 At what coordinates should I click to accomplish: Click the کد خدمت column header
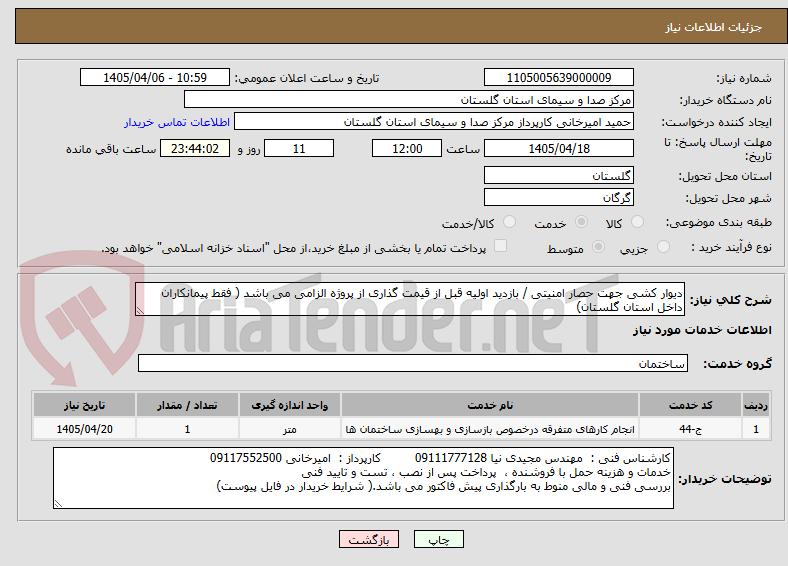(691, 405)
